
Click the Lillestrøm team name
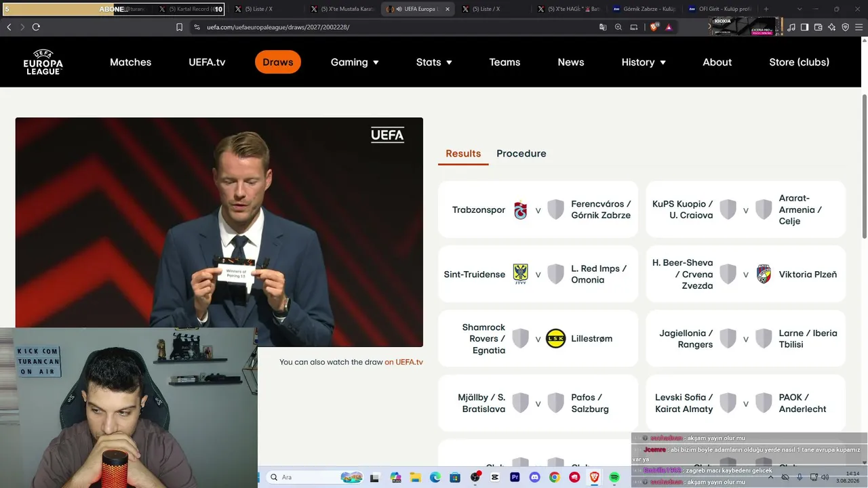point(592,339)
